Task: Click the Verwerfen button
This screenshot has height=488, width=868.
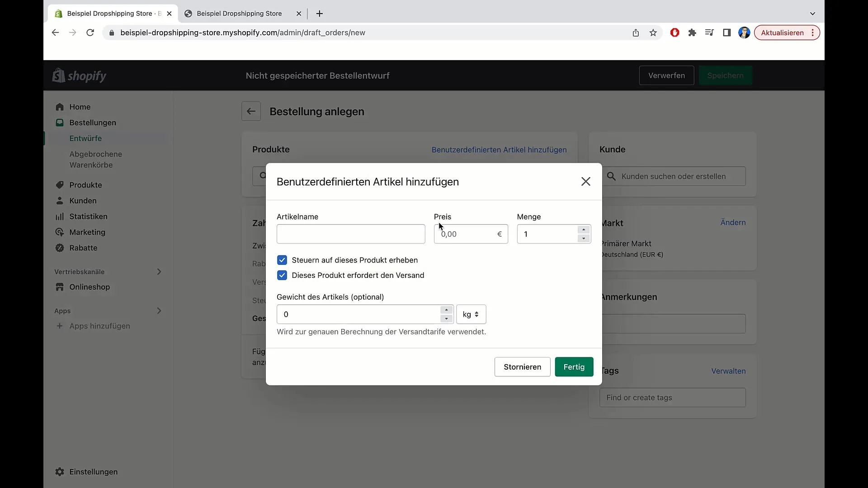Action: tap(666, 75)
